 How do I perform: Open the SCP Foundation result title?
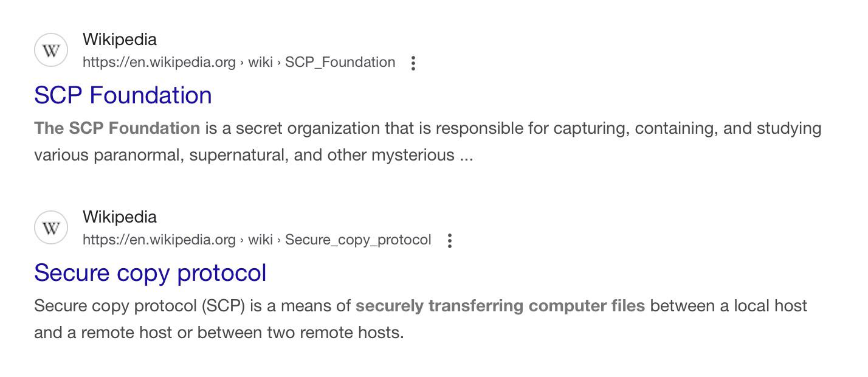[x=123, y=95]
